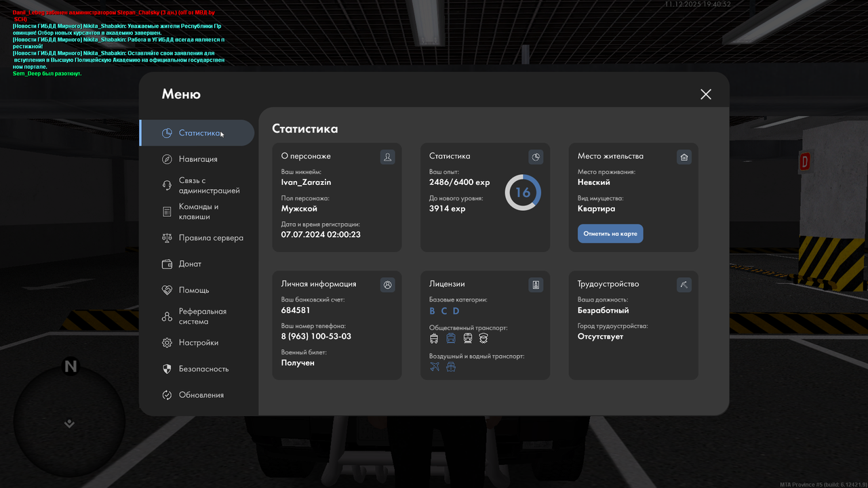Click the Воздушный и водный транспорт label

pyautogui.click(x=477, y=356)
